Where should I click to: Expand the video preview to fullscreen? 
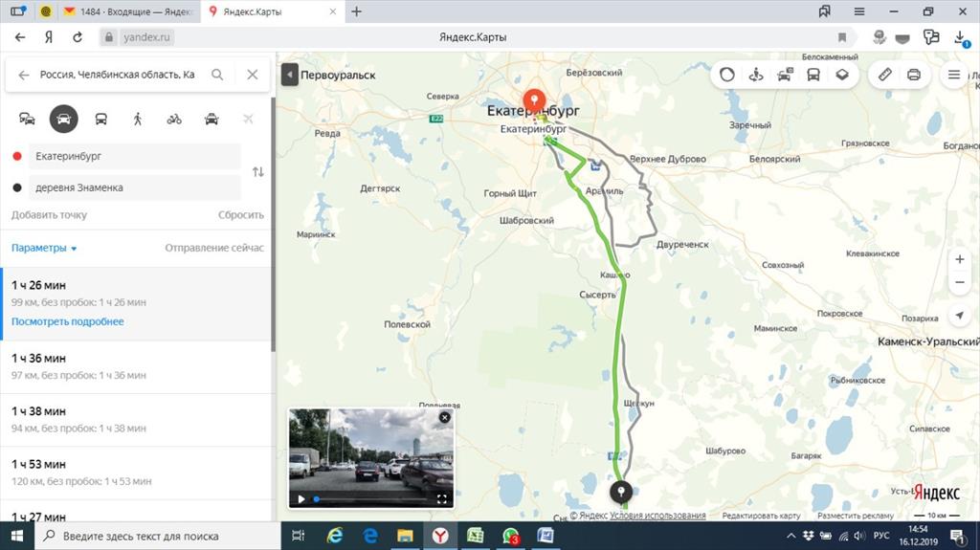coord(442,499)
